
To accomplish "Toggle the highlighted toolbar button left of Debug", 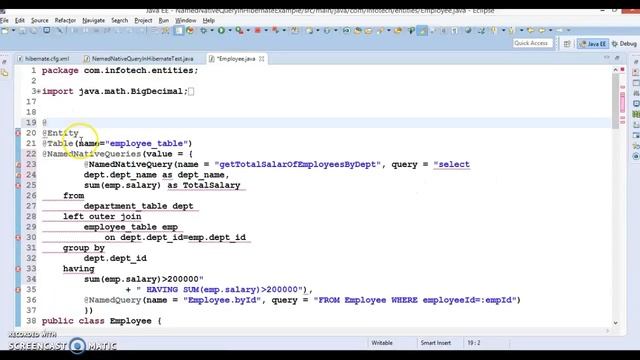I will 179,31.
